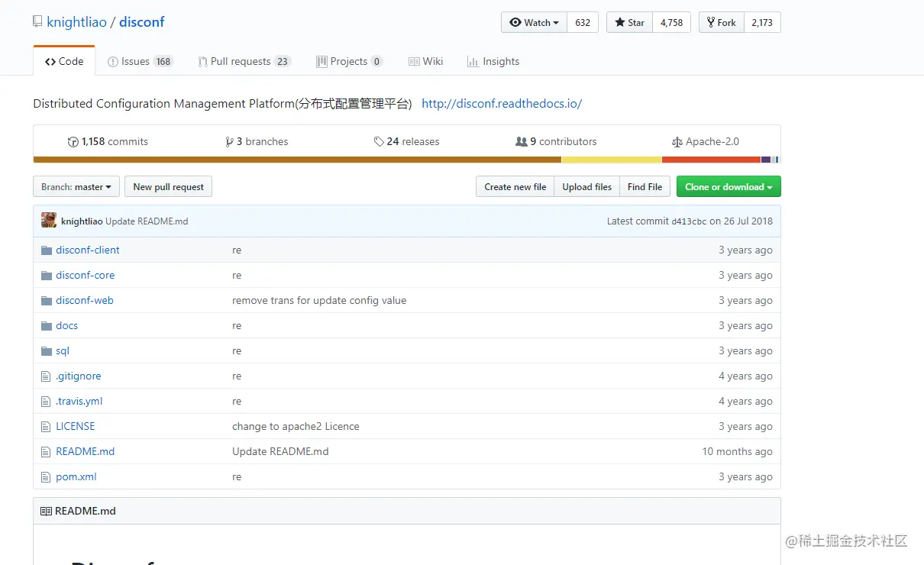Switch to the Pull requests tab
924x565 pixels.
(244, 61)
